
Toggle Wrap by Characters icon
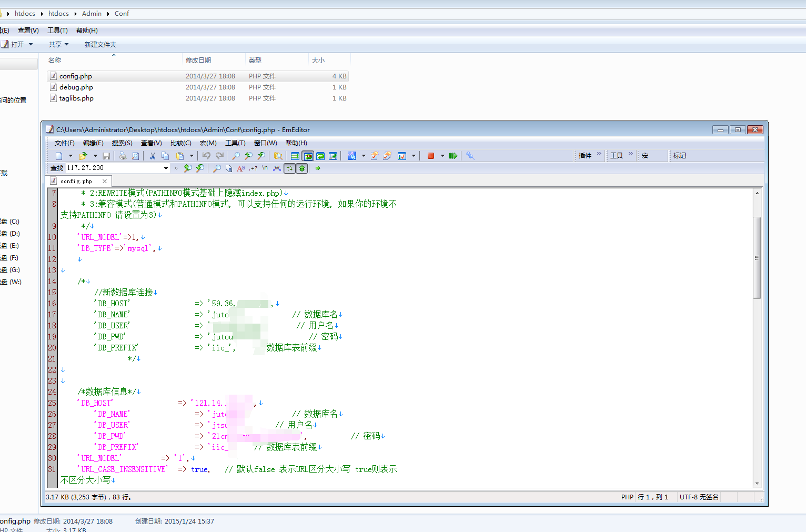[x=308, y=156]
